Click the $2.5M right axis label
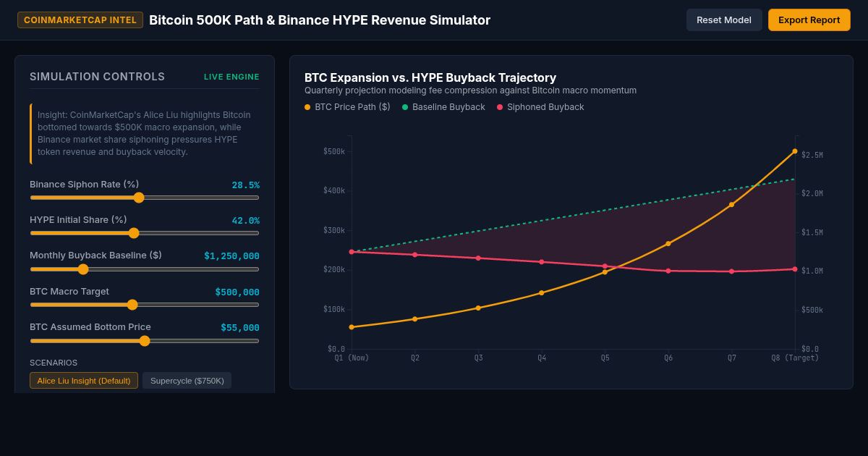 [x=812, y=155]
